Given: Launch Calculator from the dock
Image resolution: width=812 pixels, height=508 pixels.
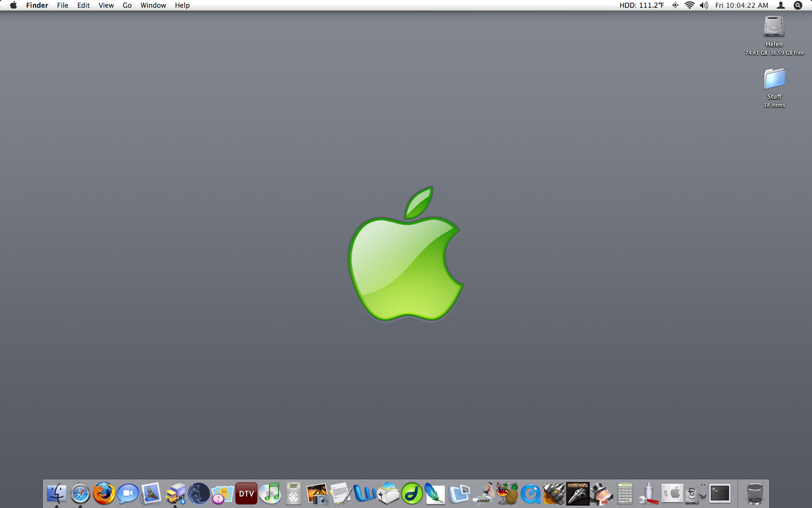Looking at the screenshot, I should coord(625,493).
